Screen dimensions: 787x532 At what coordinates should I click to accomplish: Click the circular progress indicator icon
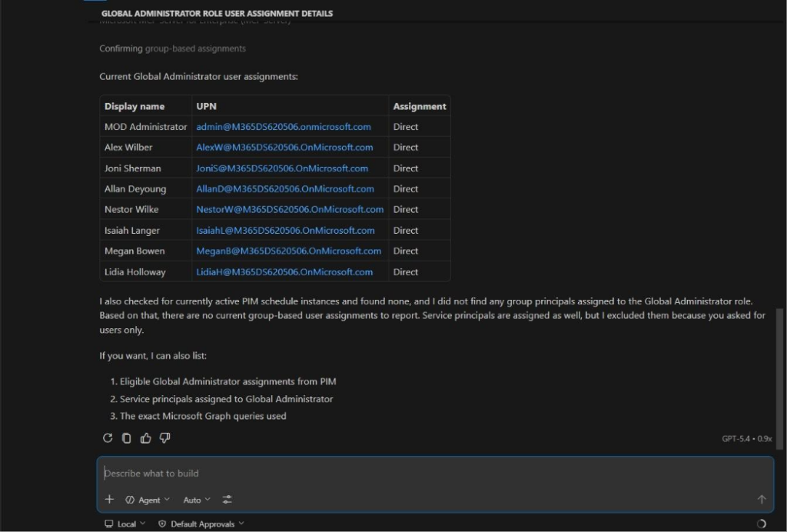point(761,524)
